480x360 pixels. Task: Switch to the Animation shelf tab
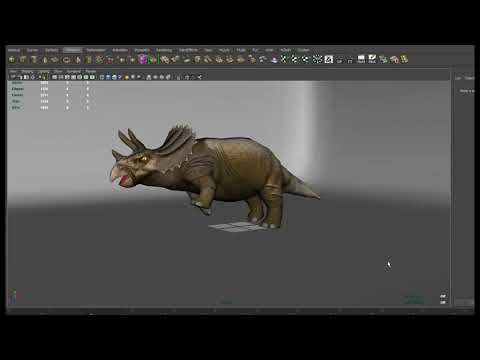point(120,50)
